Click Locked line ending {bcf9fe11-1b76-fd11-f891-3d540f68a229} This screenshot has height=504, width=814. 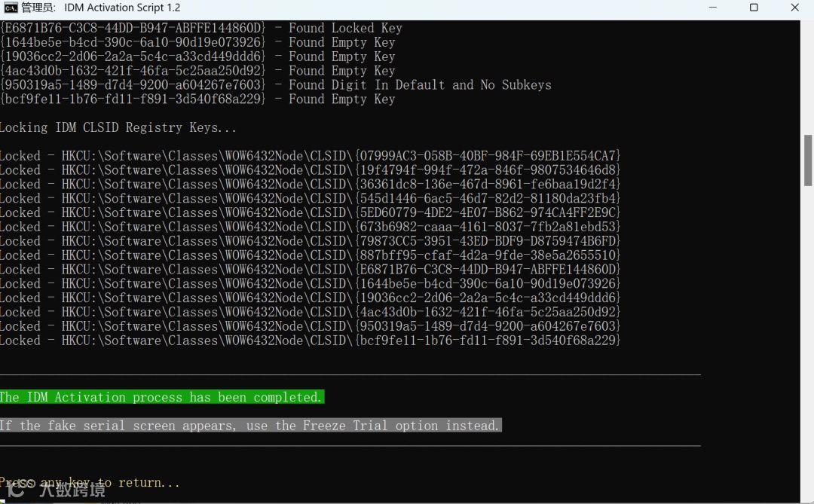[x=311, y=341]
